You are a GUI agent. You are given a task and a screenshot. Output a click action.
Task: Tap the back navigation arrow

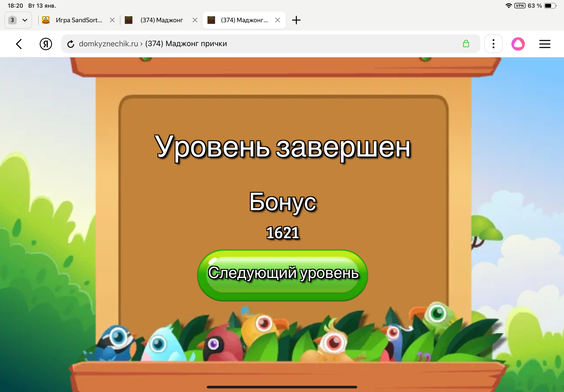pos(19,44)
